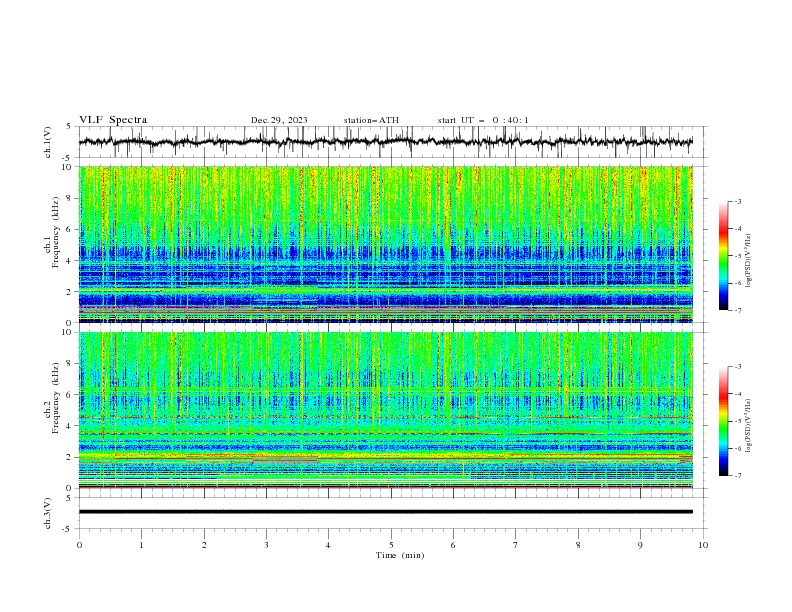The image size is (792, 612).
Task: Click time axis tick label "4"
Action: click(328, 545)
